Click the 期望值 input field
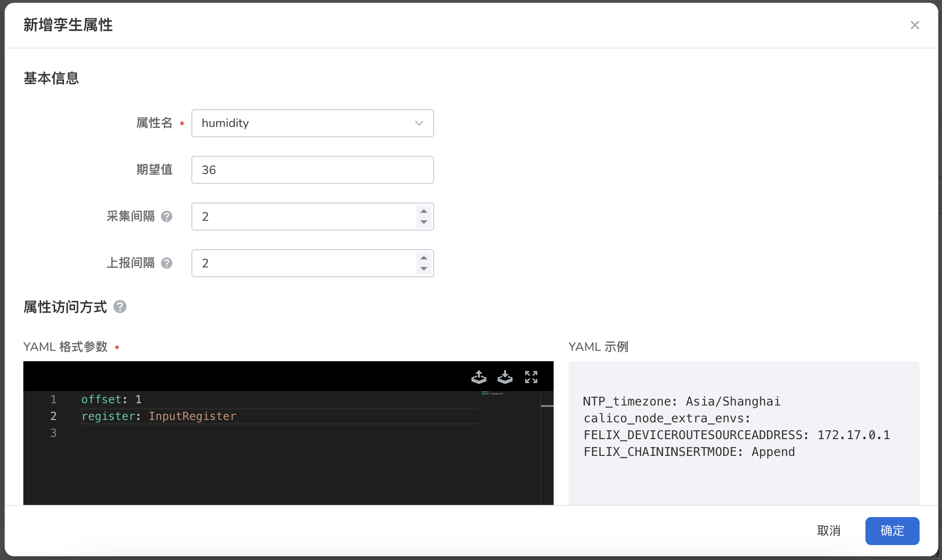 click(312, 170)
